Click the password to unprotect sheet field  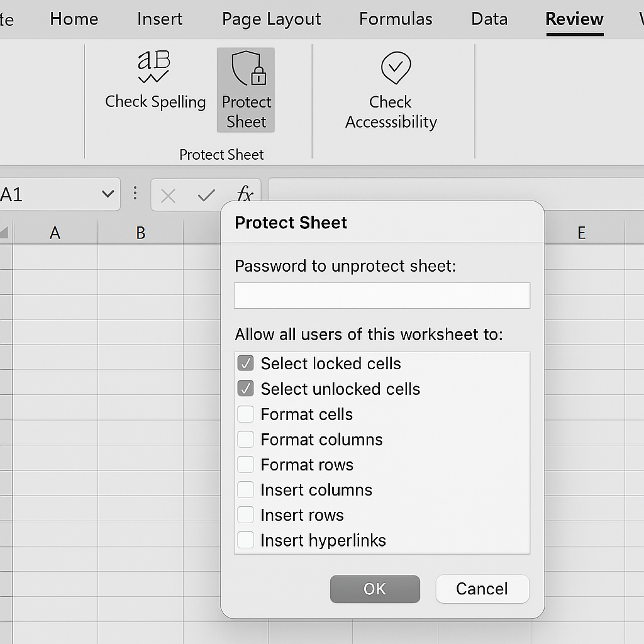pos(382,296)
